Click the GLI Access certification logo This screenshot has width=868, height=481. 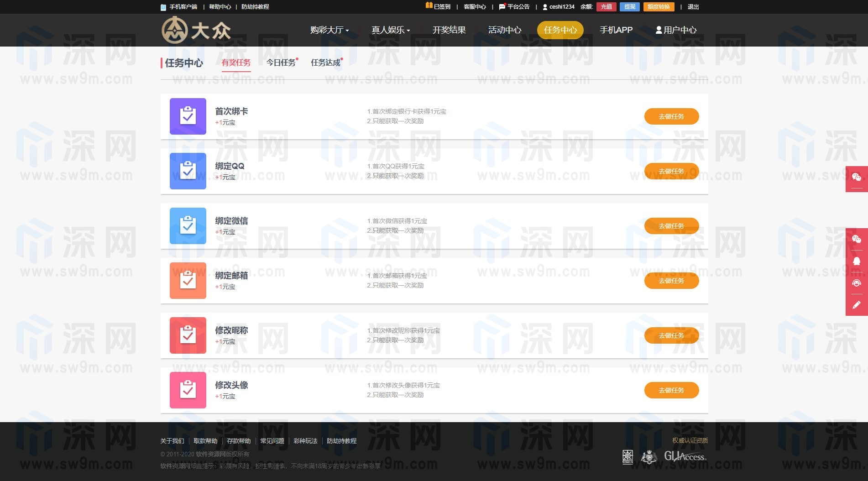685,456
